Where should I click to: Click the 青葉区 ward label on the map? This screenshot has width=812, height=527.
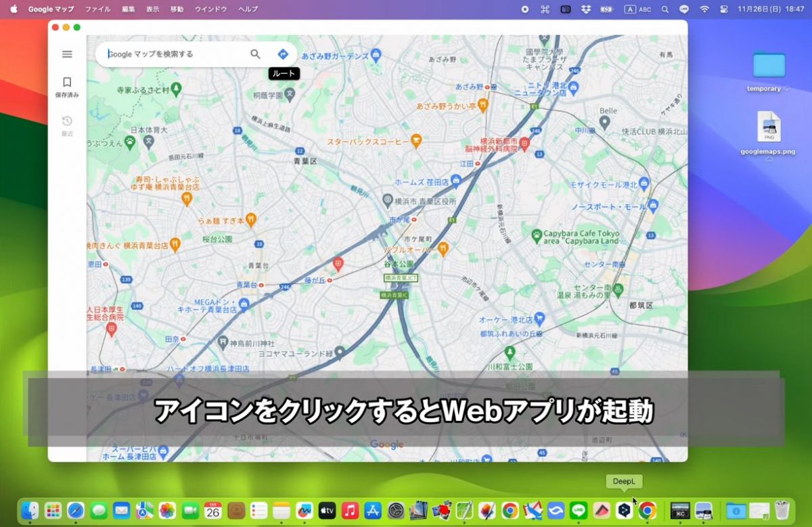click(x=305, y=162)
